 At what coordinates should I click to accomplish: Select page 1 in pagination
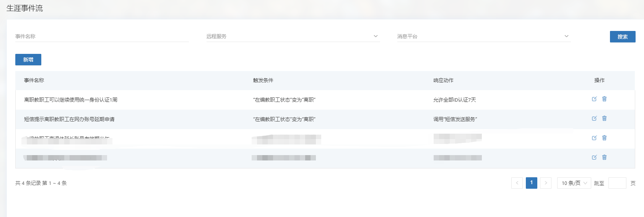coord(531,183)
